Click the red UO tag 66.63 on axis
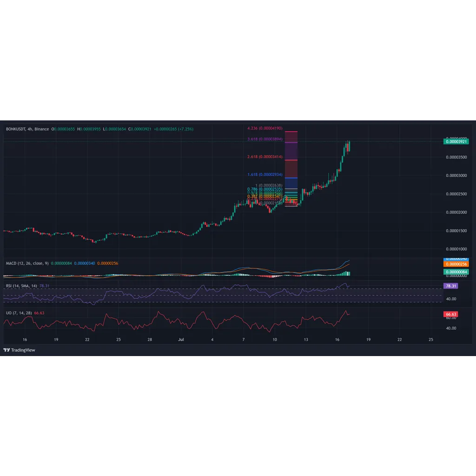476x476 pixels. point(451,314)
